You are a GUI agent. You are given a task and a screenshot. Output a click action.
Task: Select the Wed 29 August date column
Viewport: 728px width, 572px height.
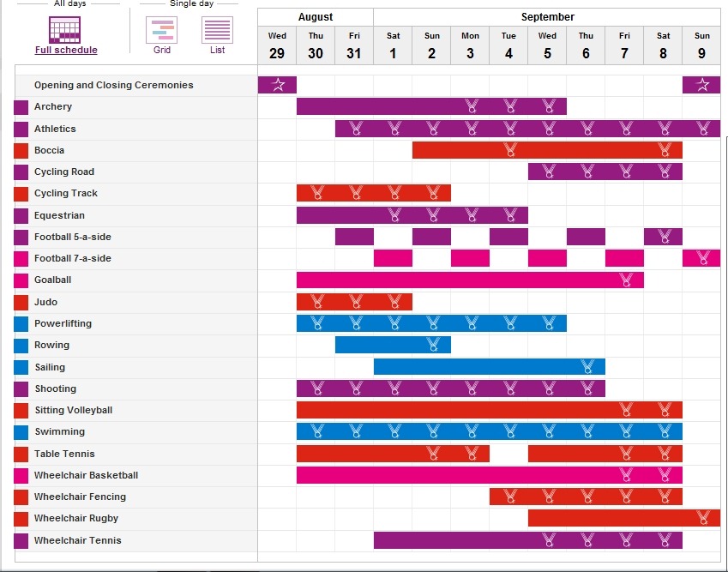[277, 45]
